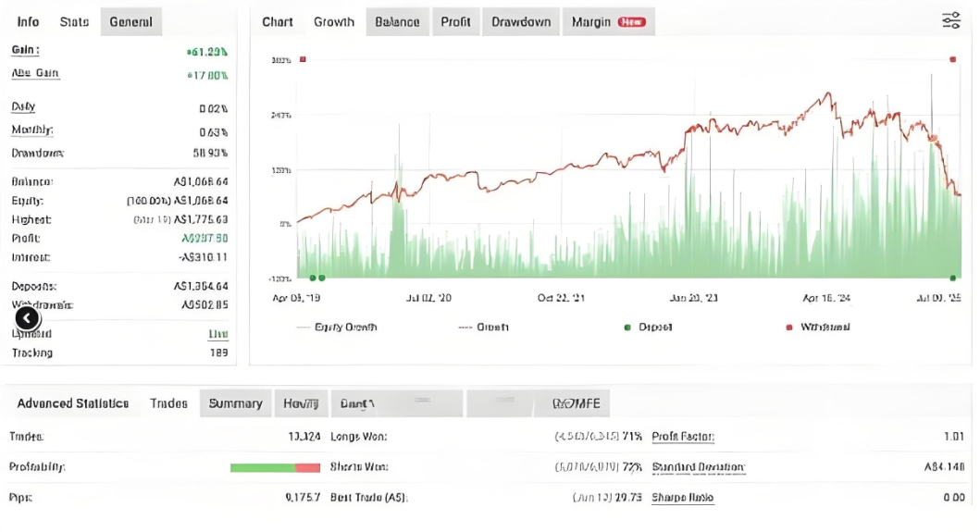Click the Profit Factor value 1.01
Image resolution: width=980 pixels, height=532 pixels.
click(954, 437)
